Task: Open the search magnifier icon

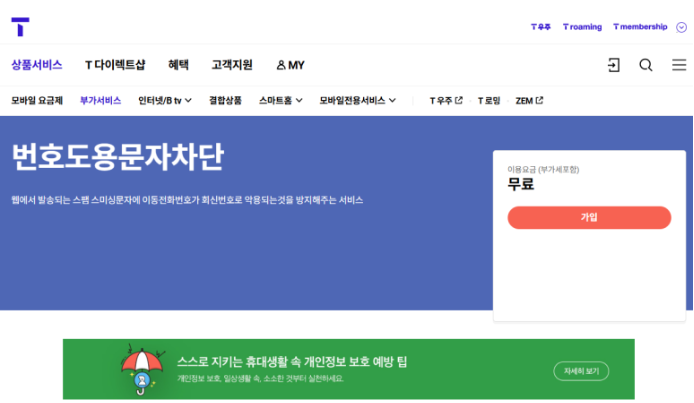Action: (x=646, y=65)
